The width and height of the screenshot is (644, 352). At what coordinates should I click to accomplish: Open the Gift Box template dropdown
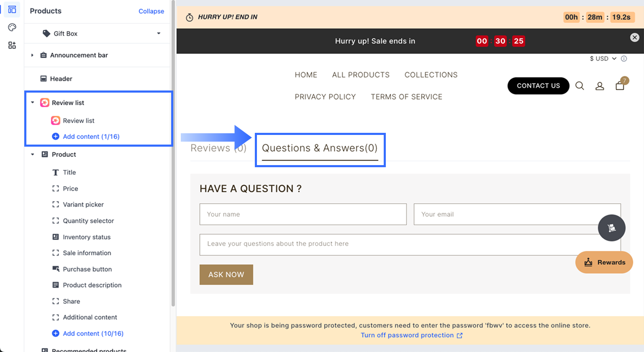(x=159, y=34)
